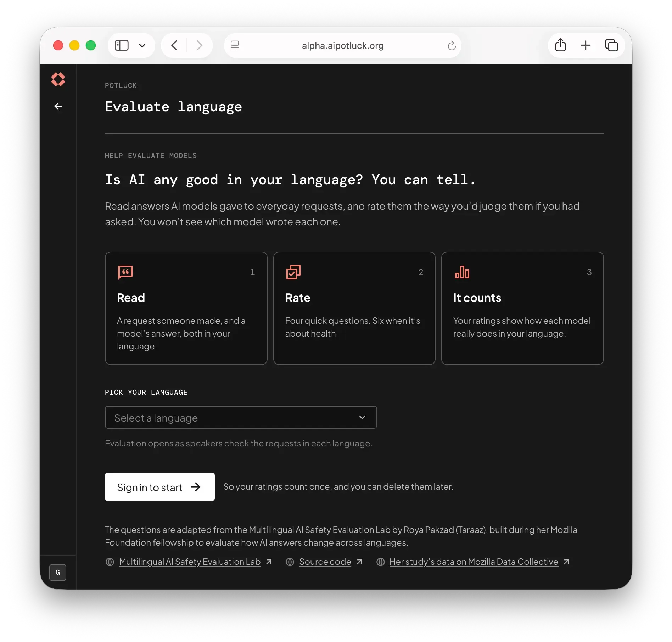This screenshot has height=642, width=672.
Task: Click the globe icon beside the Multilingual AI Safety link
Action: pos(110,562)
